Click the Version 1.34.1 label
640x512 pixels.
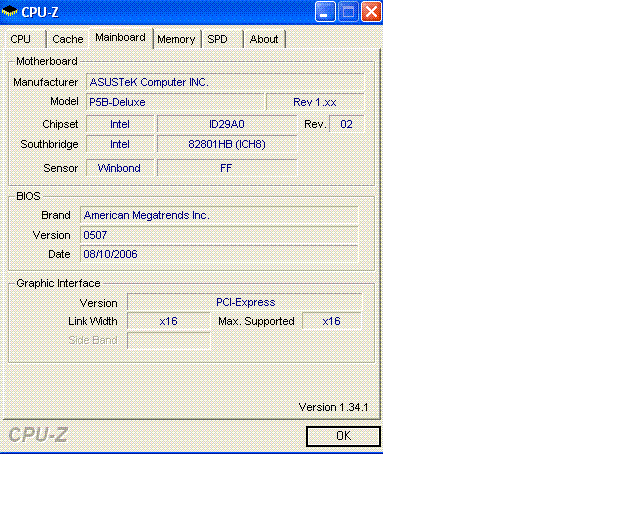coord(333,407)
